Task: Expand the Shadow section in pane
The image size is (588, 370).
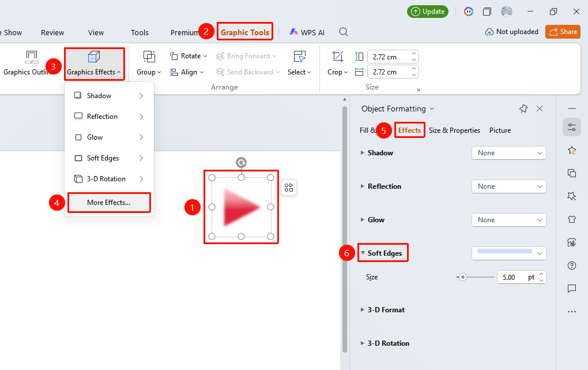Action: point(363,153)
